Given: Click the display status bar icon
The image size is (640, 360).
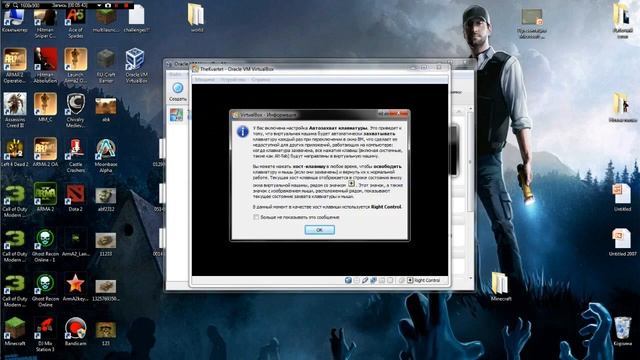Looking at the screenshot, I should (390, 280).
